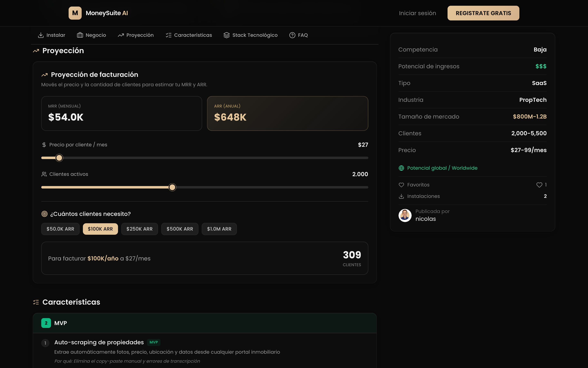
Task: Click the Precio por cliente slider handle
Action: [x=59, y=158]
